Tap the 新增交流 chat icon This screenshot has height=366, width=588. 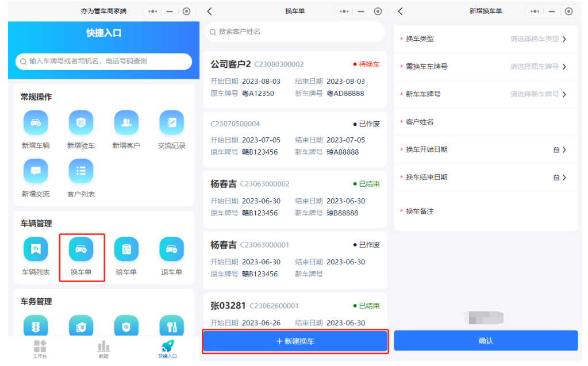[x=36, y=171]
